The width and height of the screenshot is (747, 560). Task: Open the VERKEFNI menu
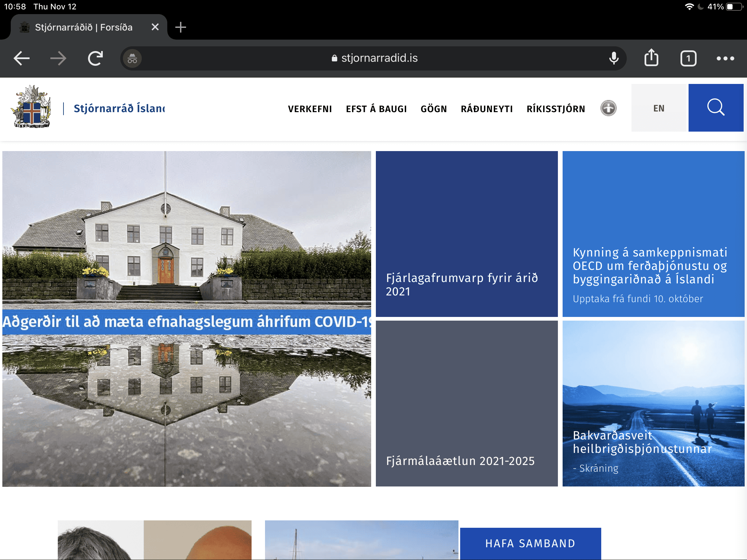[310, 109]
